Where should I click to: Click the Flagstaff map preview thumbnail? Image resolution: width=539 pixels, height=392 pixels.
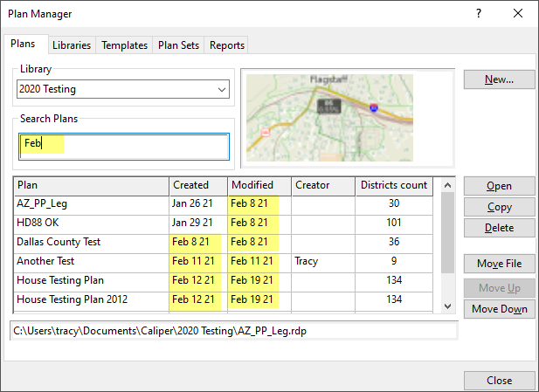pos(330,111)
